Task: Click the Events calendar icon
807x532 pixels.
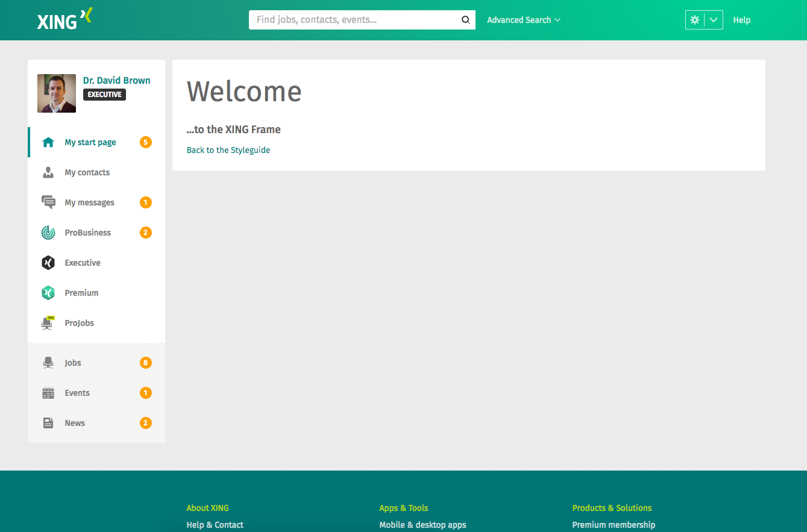Action: [x=48, y=393]
